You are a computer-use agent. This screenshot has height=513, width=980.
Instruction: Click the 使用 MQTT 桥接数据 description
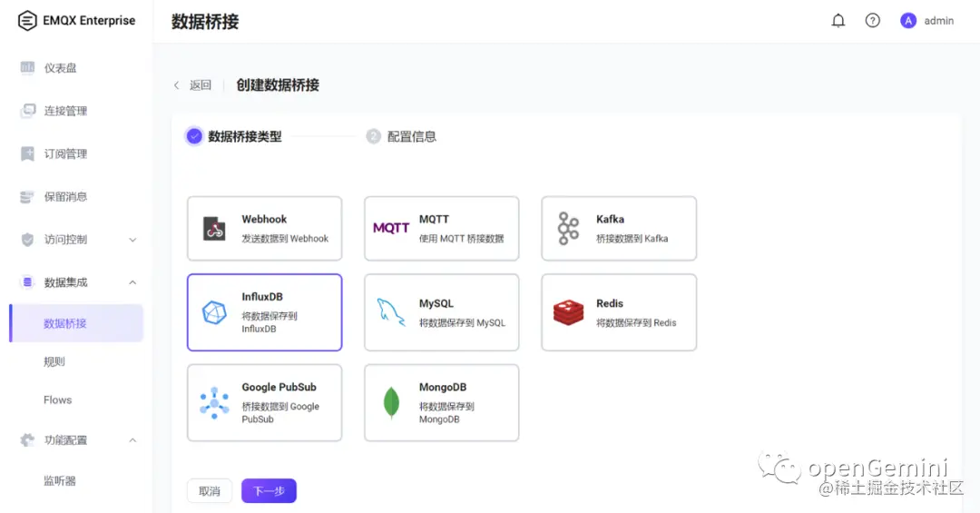(461, 239)
